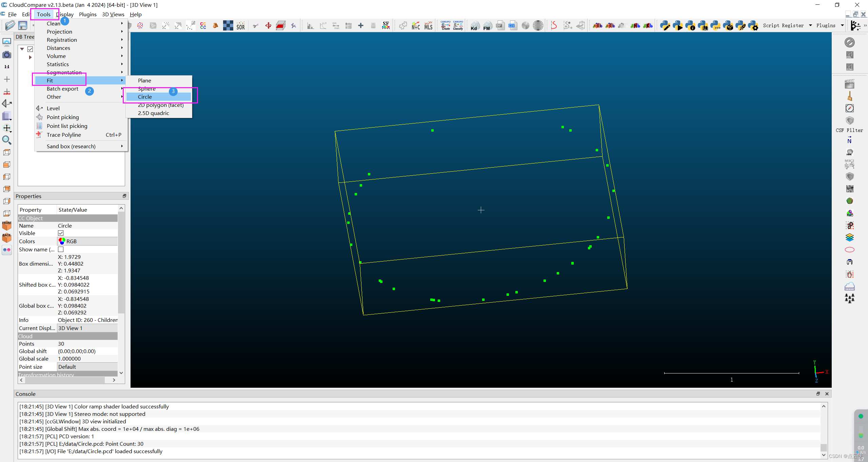Click the N+C normals to color icon
868x462 pixels.
pos(416,25)
